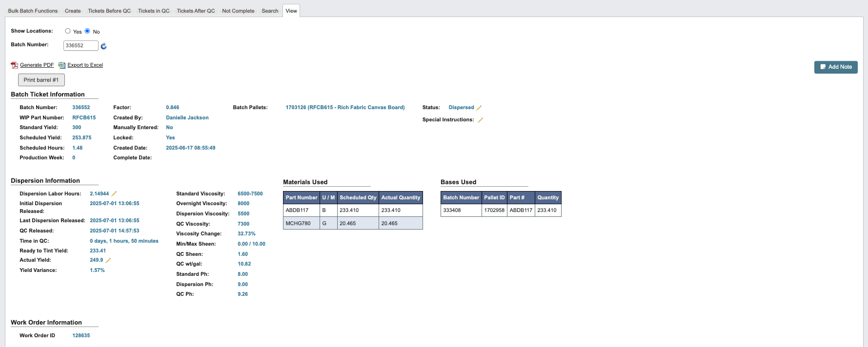Click Factor value 0.846
Screen dimensions: 868x347
tap(172, 108)
